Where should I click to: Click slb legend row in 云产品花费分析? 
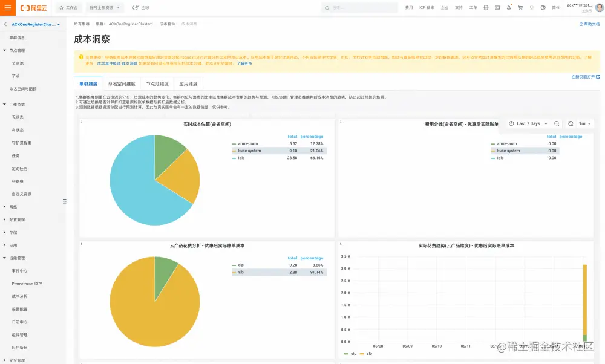[279, 272]
